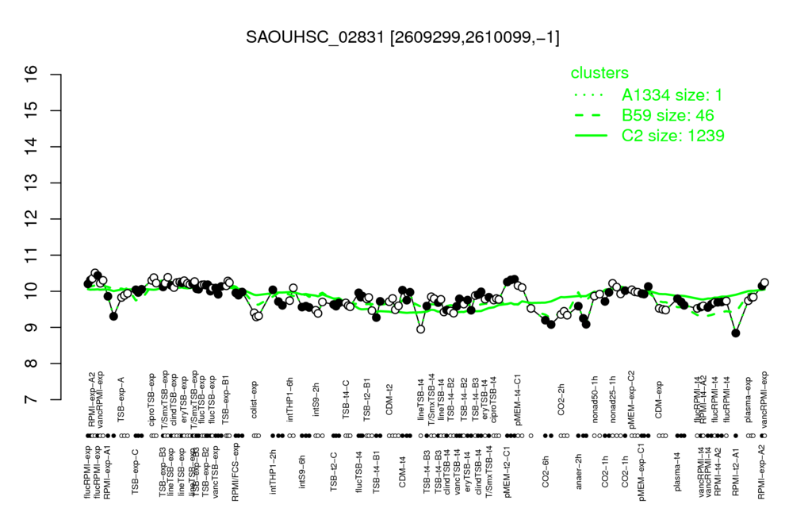Click x-axis label 'intTHP1-2h'

coord(273,470)
